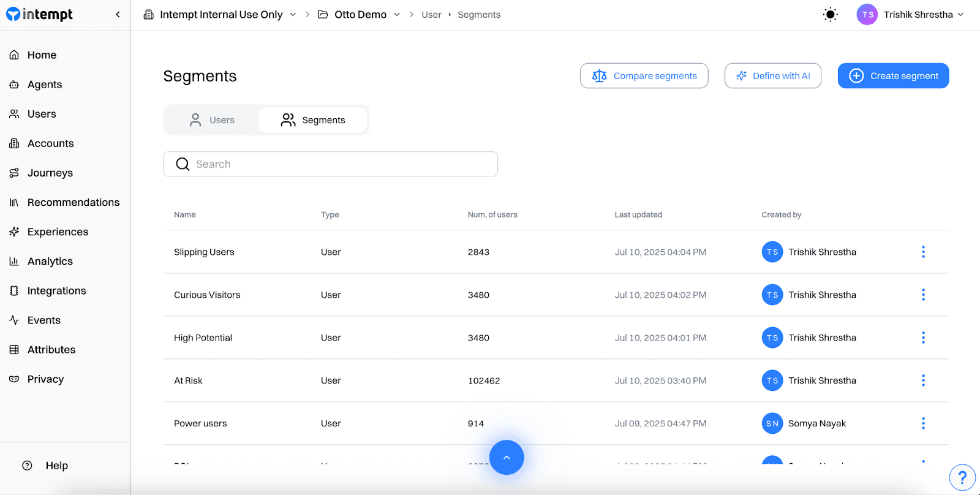Image resolution: width=980 pixels, height=495 pixels.
Task: Collapse the sidebar with the chevron arrow
Action: pos(118,15)
